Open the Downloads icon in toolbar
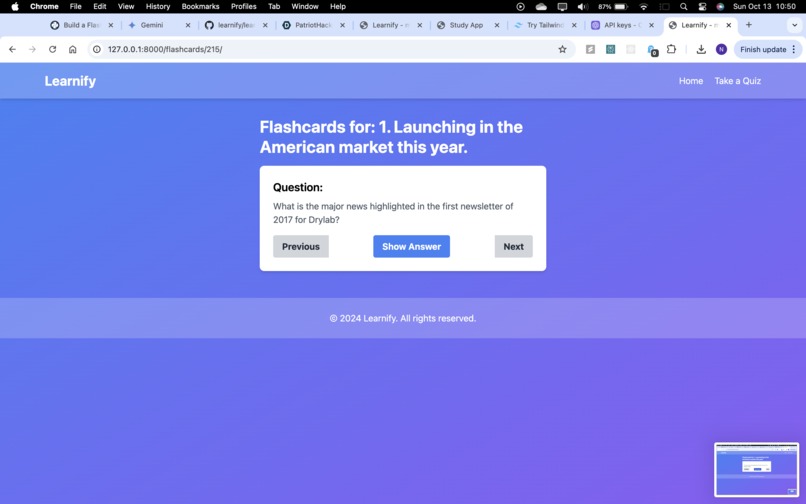 (x=701, y=49)
